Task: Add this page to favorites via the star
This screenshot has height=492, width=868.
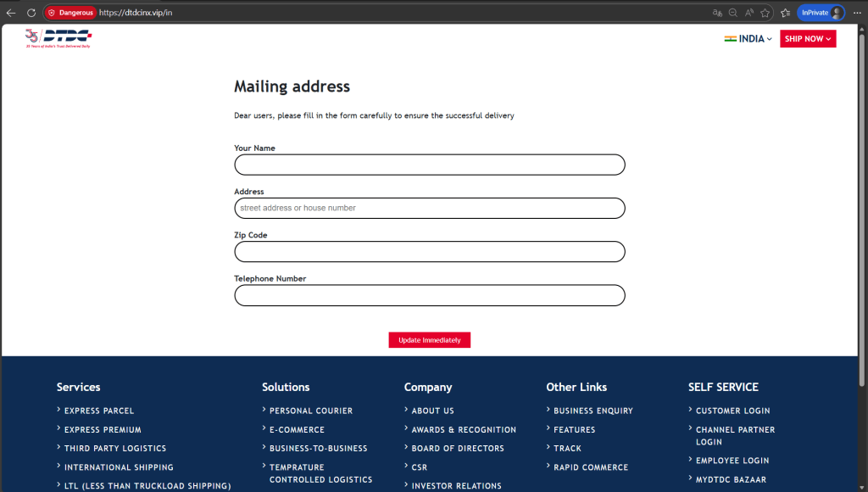Action: point(764,12)
